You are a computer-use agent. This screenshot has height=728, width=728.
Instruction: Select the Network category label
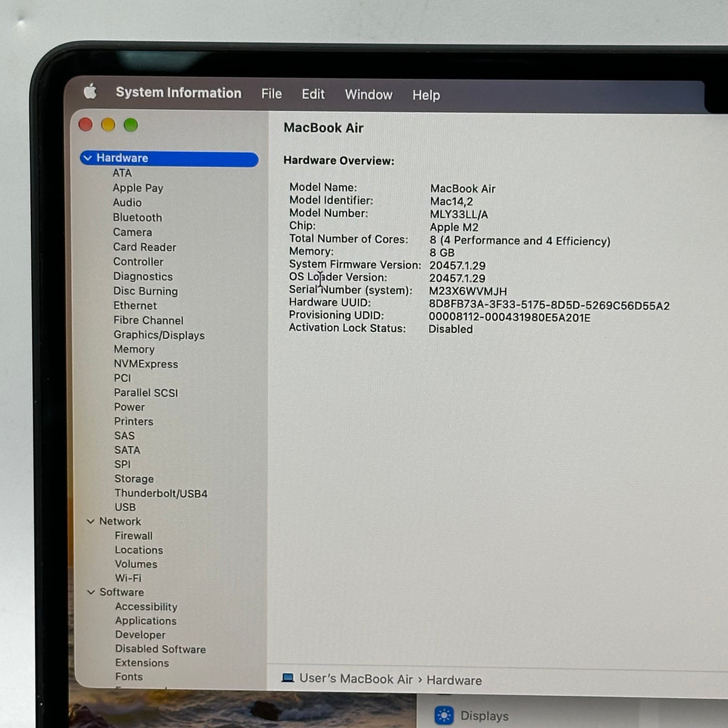(x=120, y=521)
